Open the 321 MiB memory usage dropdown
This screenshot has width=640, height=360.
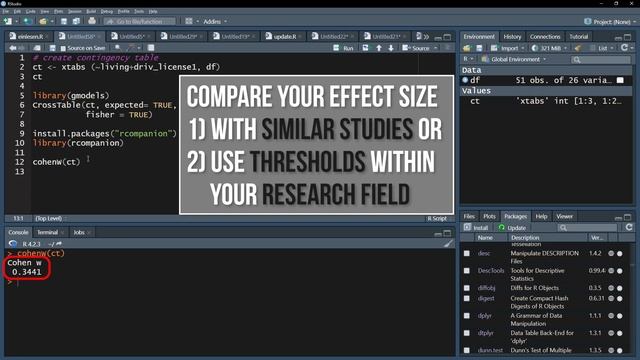[549, 48]
